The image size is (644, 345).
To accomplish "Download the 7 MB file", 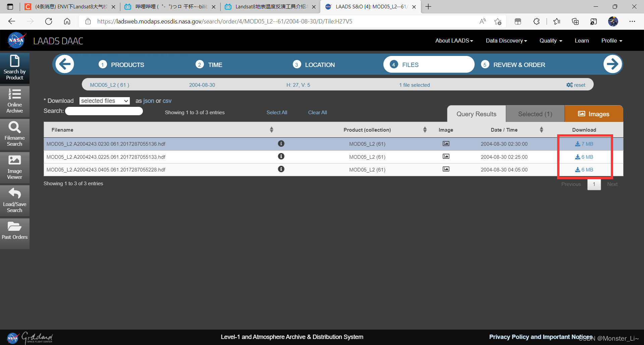I will point(584,144).
